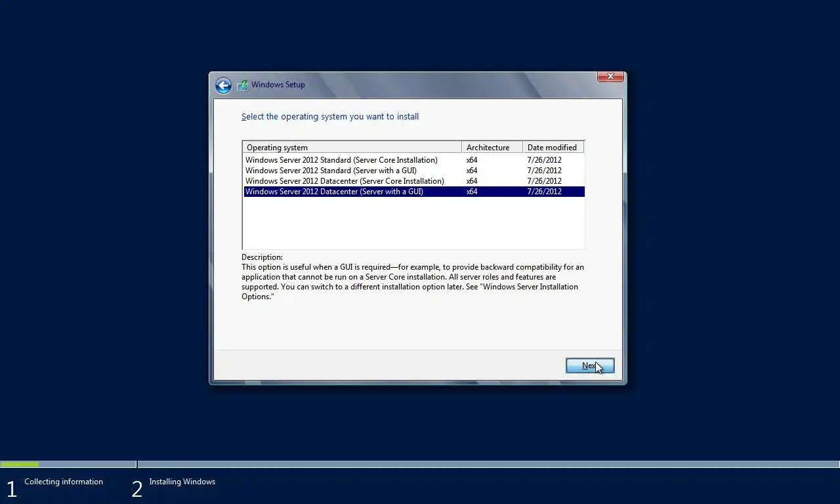Screen dimensions: 840x504
Task: Click the 7/26/2012 date in the highlighted Datacenter GUI row
Action: tap(544, 192)
